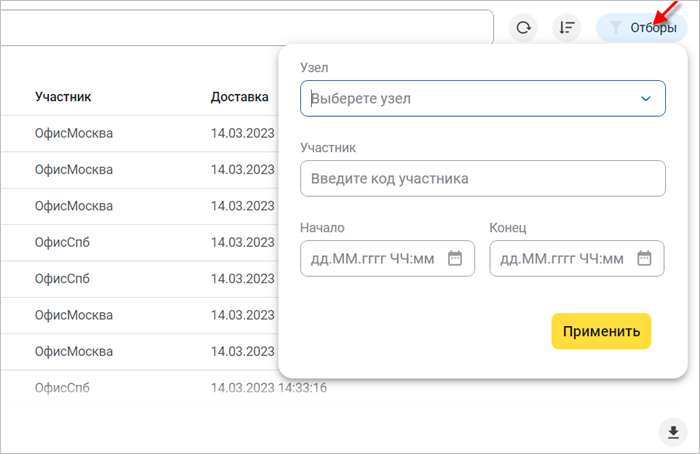Sort by the Участник column header

pos(63,97)
